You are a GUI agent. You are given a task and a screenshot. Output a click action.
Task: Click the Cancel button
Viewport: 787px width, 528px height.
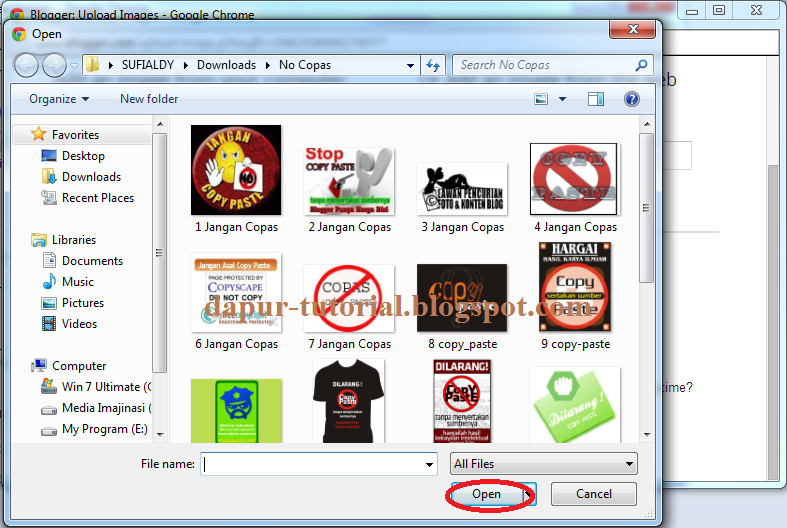tap(594, 494)
